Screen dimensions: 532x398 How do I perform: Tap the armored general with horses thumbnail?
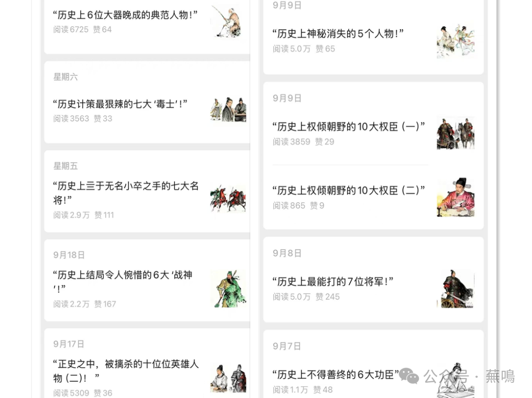click(456, 134)
